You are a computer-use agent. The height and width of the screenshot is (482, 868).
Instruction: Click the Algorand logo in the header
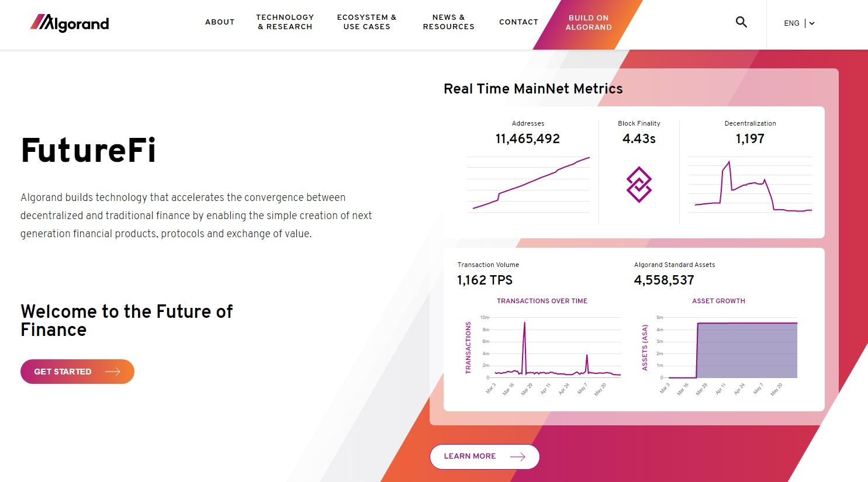tap(70, 23)
